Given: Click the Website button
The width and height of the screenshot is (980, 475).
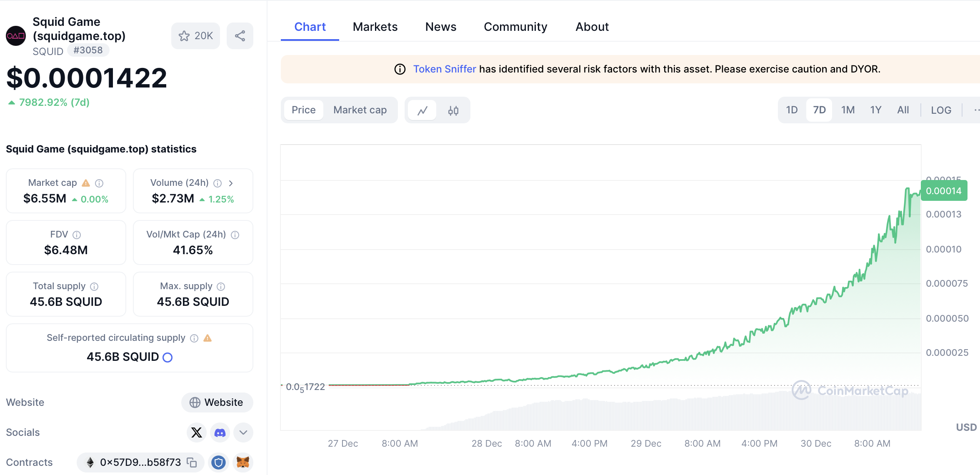Looking at the screenshot, I should (x=217, y=402).
